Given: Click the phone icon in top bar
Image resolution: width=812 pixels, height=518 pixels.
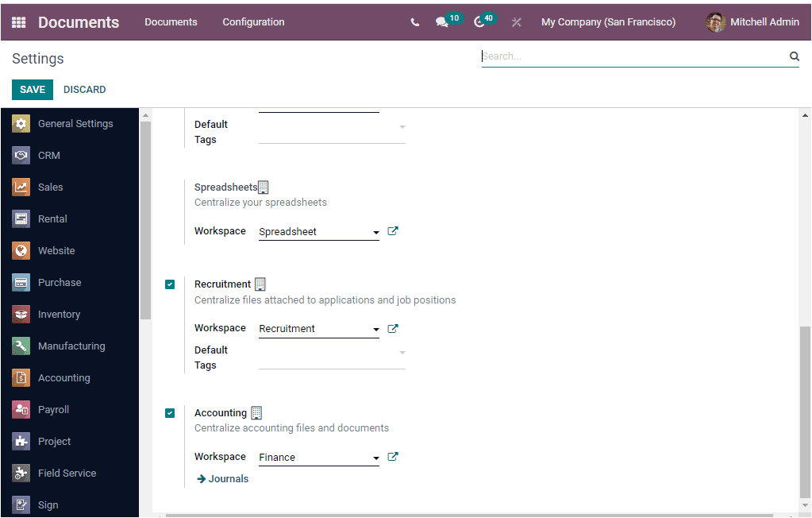Looking at the screenshot, I should [414, 22].
